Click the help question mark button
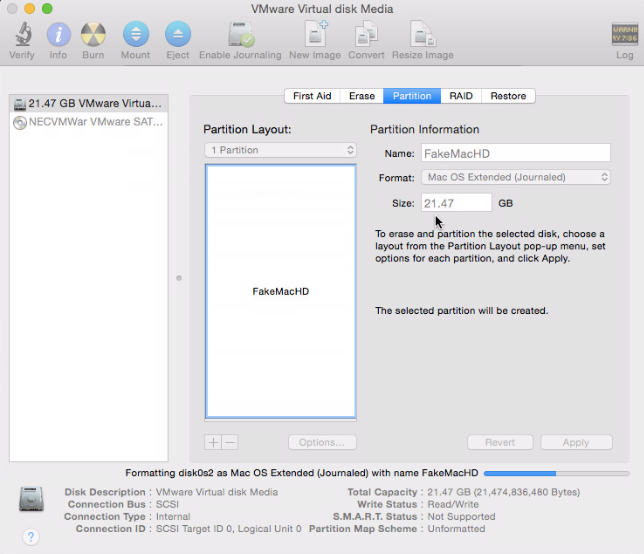644x554 pixels. coord(31,536)
